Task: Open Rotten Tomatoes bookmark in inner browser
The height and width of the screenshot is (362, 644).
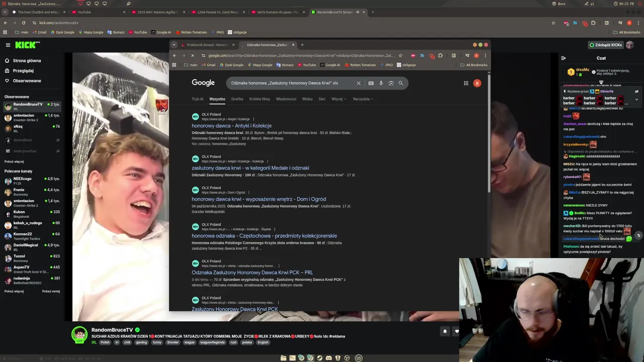Action: coord(360,65)
